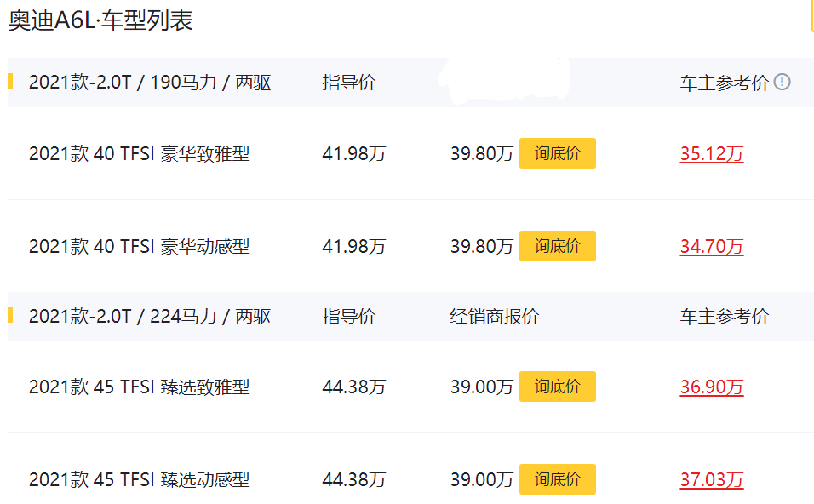Select the 2021款 40 TFSI 豪华动感型 model name
814x504 pixels.
(139, 247)
